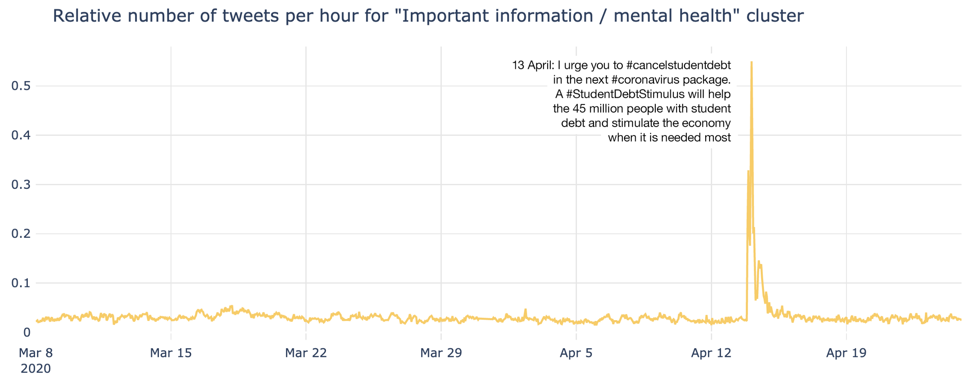Click the 0.5 y-axis tick label
The width and height of the screenshot is (980, 376).
tap(21, 86)
